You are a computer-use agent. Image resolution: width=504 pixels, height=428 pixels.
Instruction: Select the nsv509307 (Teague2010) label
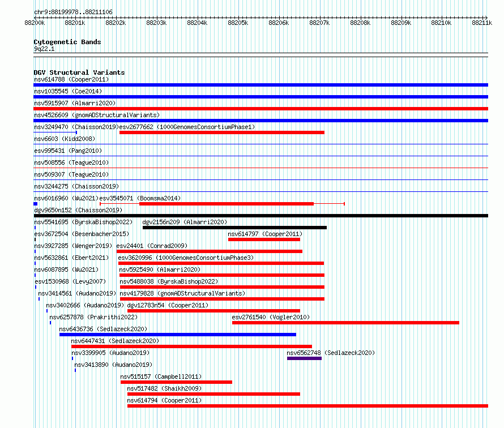71,174
